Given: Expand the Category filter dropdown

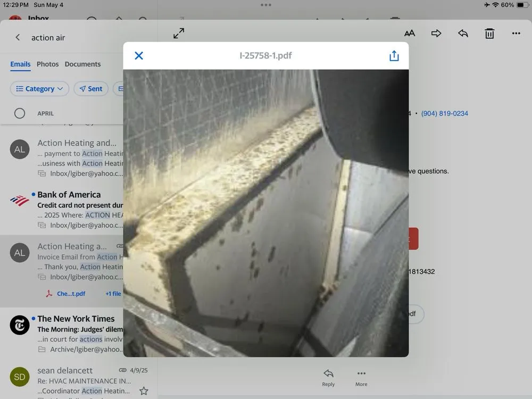Looking at the screenshot, I should [x=39, y=89].
